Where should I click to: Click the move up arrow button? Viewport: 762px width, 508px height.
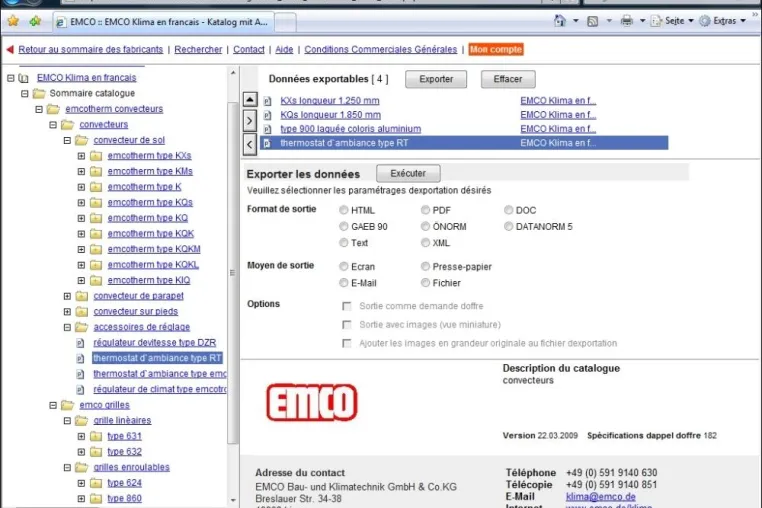[x=250, y=100]
